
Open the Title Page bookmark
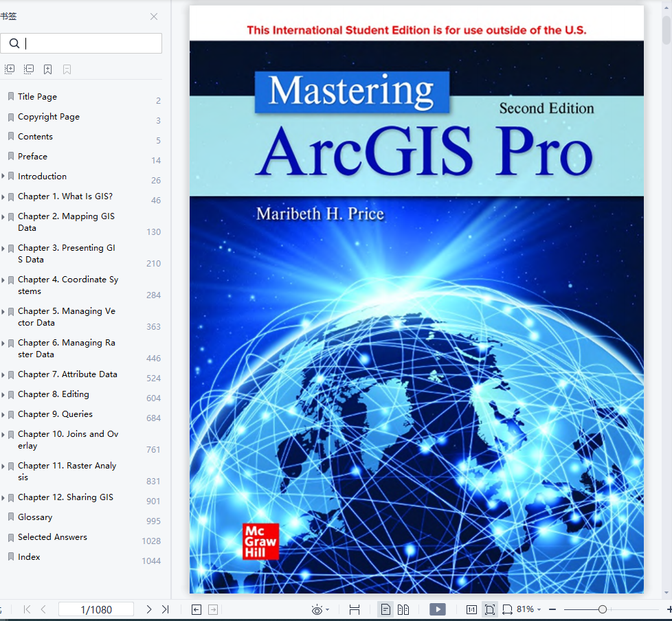click(37, 96)
